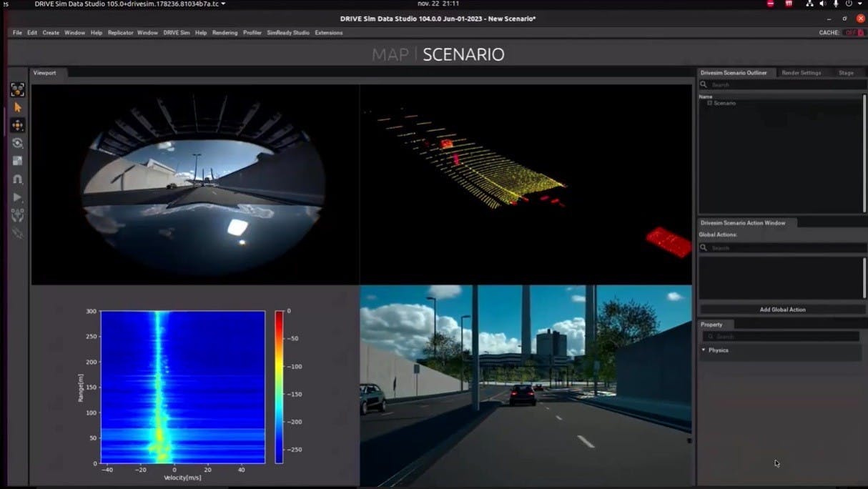Activate the Move gizmo tool
This screenshot has height=489, width=868.
click(x=18, y=125)
